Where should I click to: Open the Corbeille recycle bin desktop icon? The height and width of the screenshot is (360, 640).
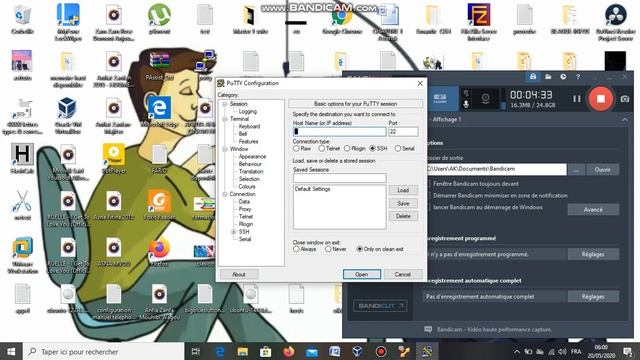pyautogui.click(x=22, y=20)
